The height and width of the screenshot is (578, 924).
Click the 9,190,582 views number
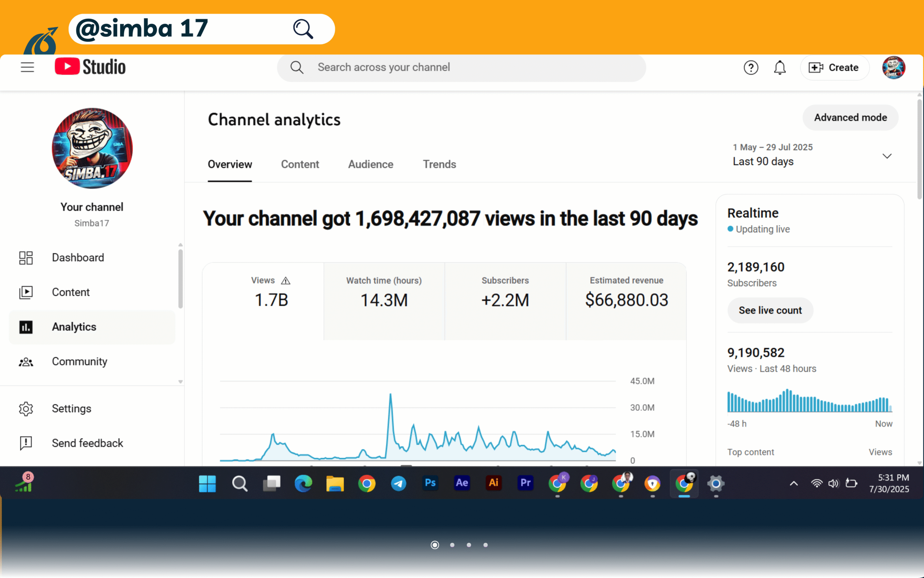click(755, 353)
